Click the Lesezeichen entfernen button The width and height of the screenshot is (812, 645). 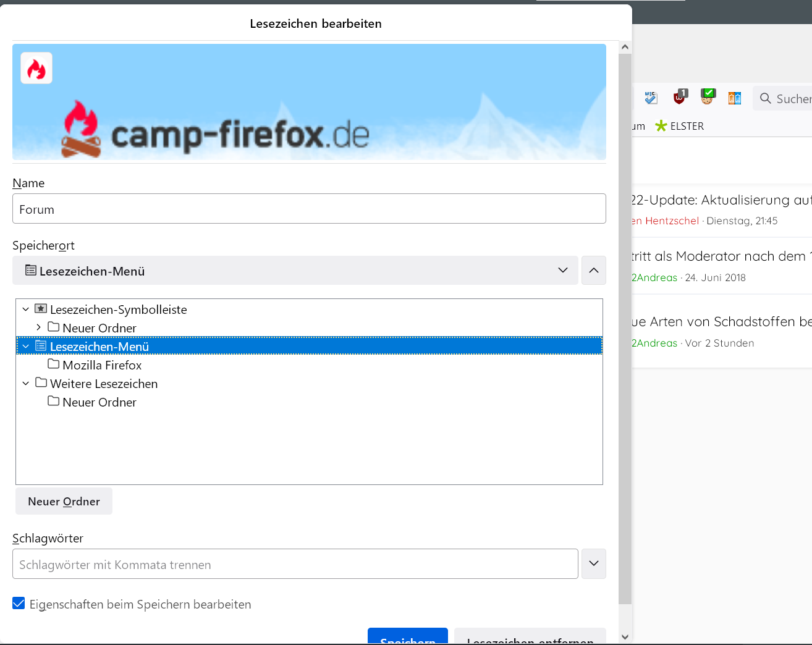click(x=530, y=636)
